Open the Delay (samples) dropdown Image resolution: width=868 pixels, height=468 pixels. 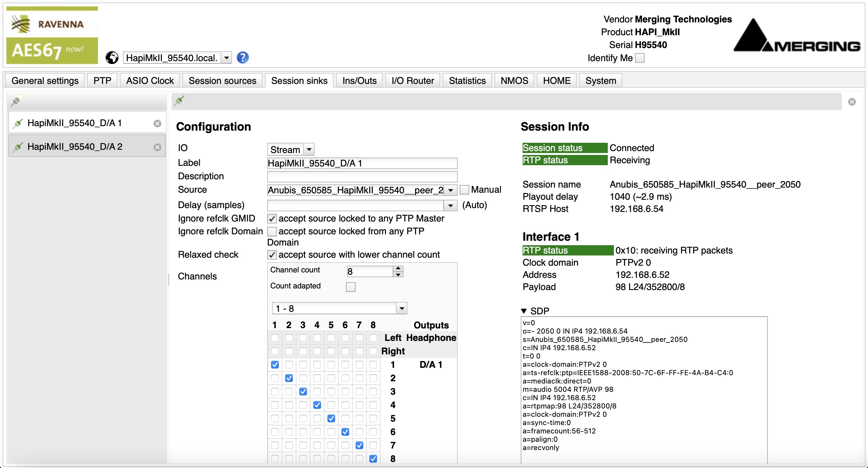click(x=451, y=205)
